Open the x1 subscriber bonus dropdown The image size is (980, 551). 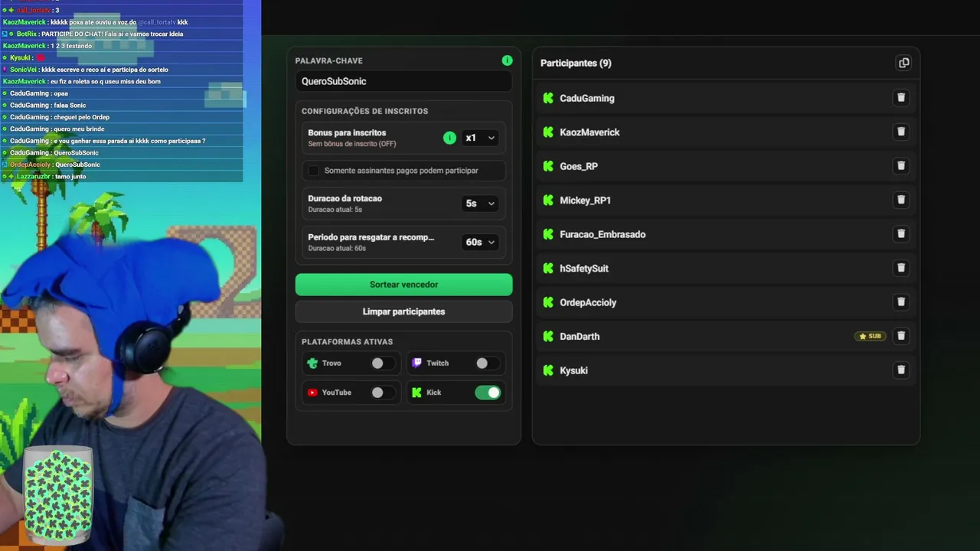[x=480, y=138]
